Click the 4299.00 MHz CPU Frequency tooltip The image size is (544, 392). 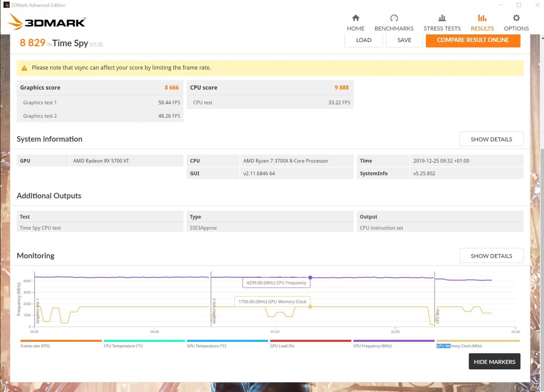point(276,283)
